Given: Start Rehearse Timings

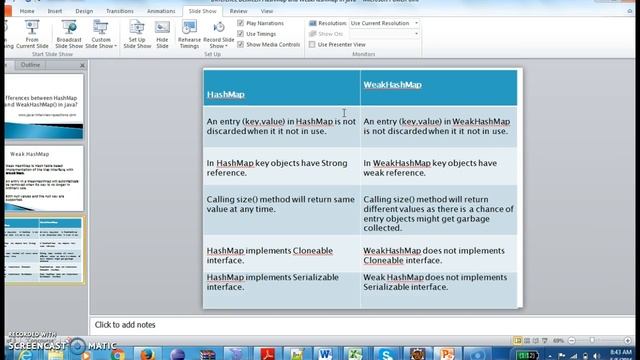Looking at the screenshot, I should [x=189, y=34].
